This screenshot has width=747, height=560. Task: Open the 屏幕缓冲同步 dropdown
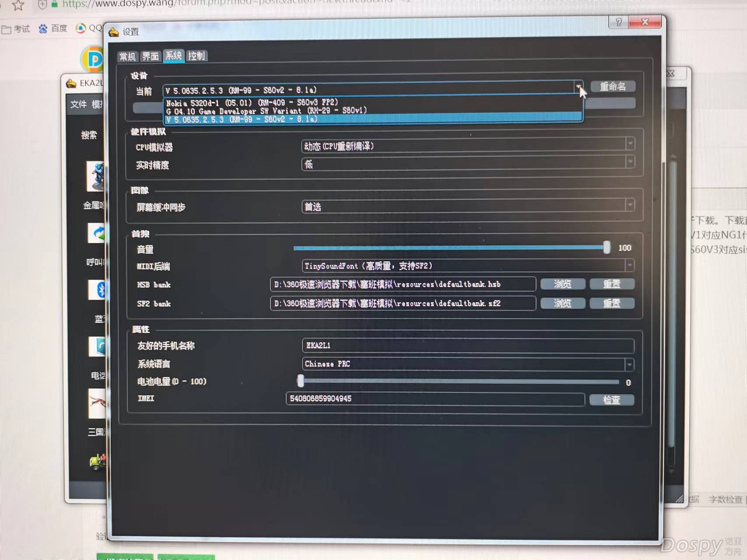pyautogui.click(x=468, y=206)
